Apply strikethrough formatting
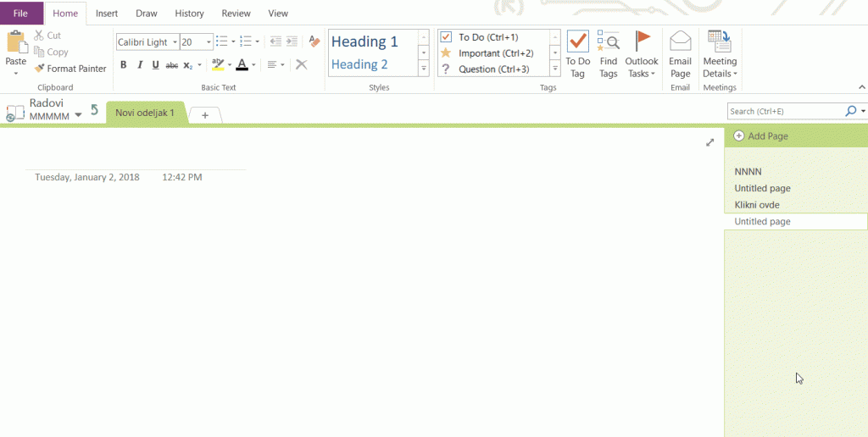The image size is (868, 437). [172, 64]
